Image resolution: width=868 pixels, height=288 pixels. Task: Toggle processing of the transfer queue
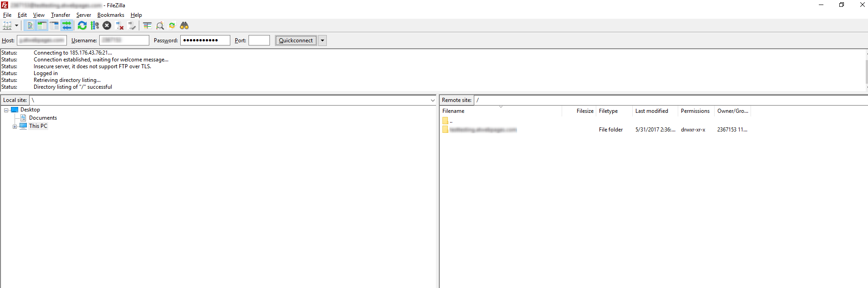[95, 26]
